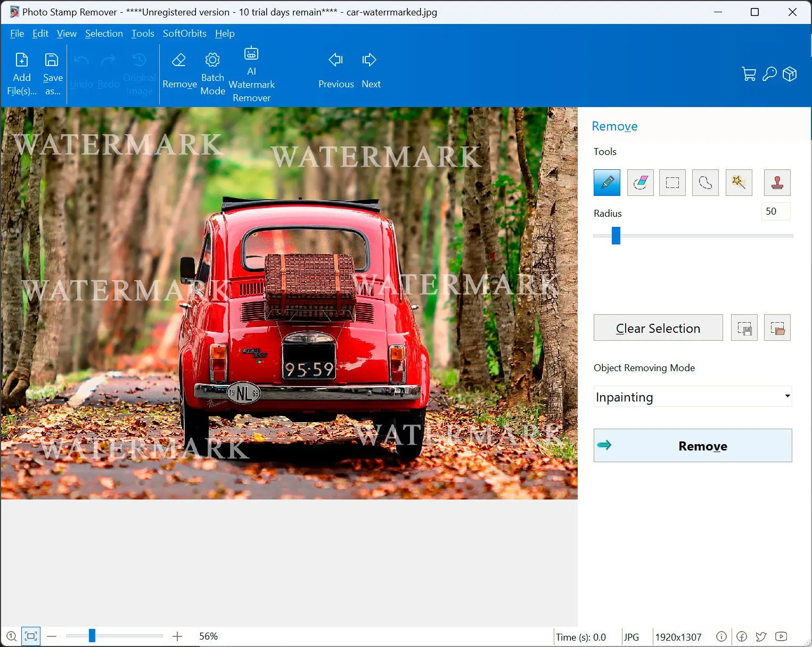This screenshot has height=647, width=812.
Task: Click the Save as toolbar icon
Action: (x=53, y=74)
